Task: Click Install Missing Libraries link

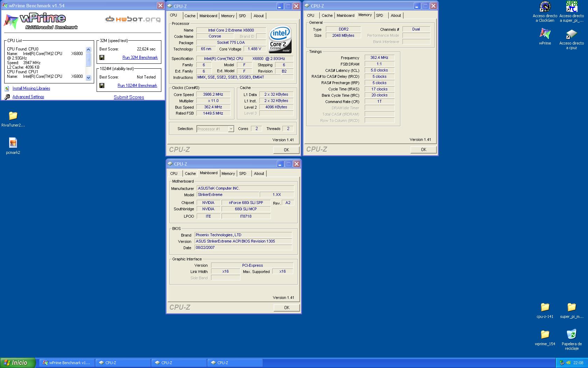Action: [31, 89]
